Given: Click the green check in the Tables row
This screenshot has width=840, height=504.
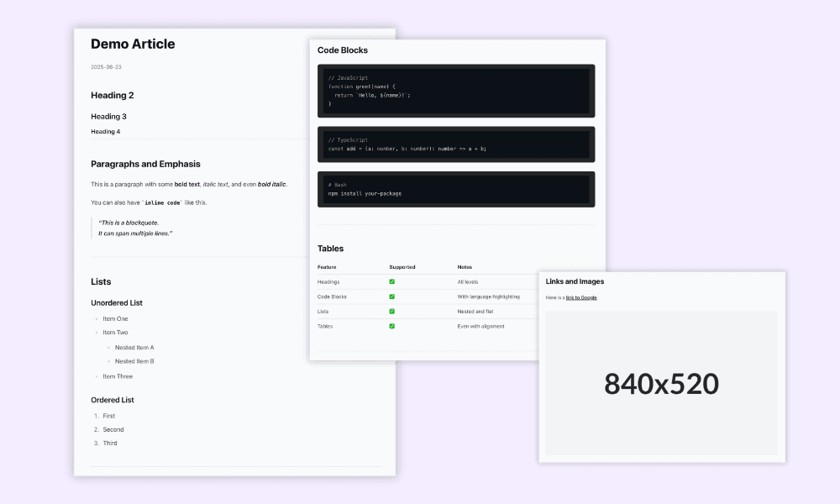Looking at the screenshot, I should point(391,326).
